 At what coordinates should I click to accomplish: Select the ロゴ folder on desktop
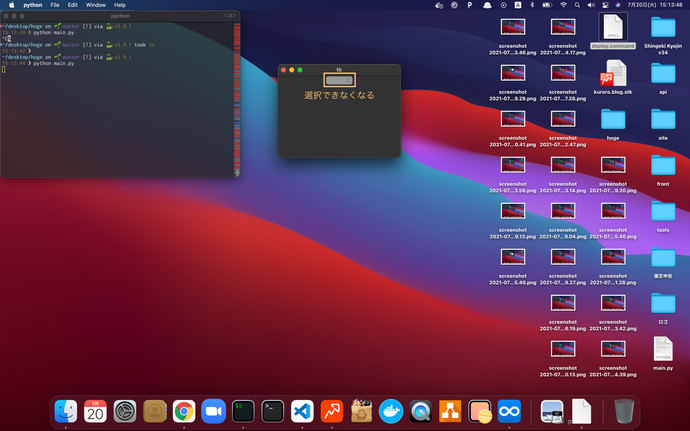pyautogui.click(x=663, y=308)
